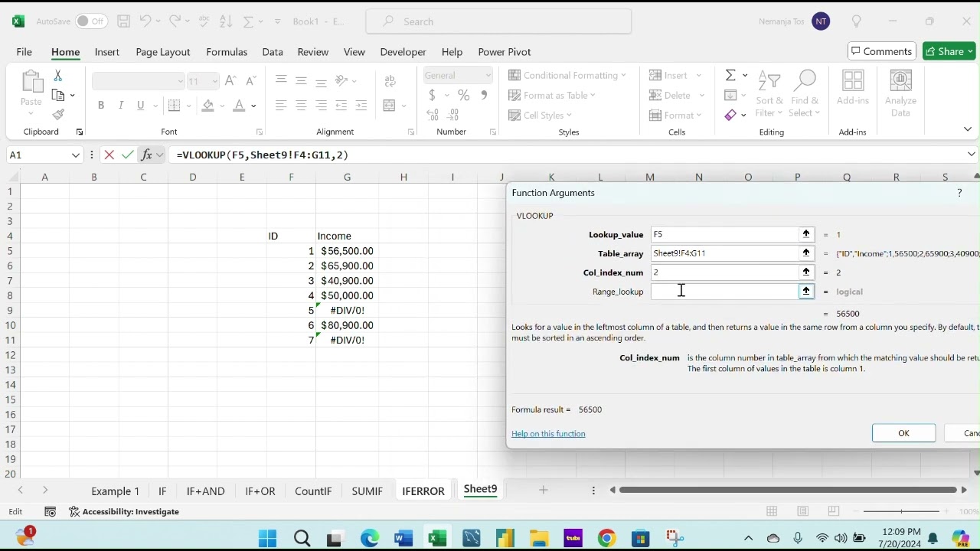Toggle Italic formatting

tap(121, 106)
